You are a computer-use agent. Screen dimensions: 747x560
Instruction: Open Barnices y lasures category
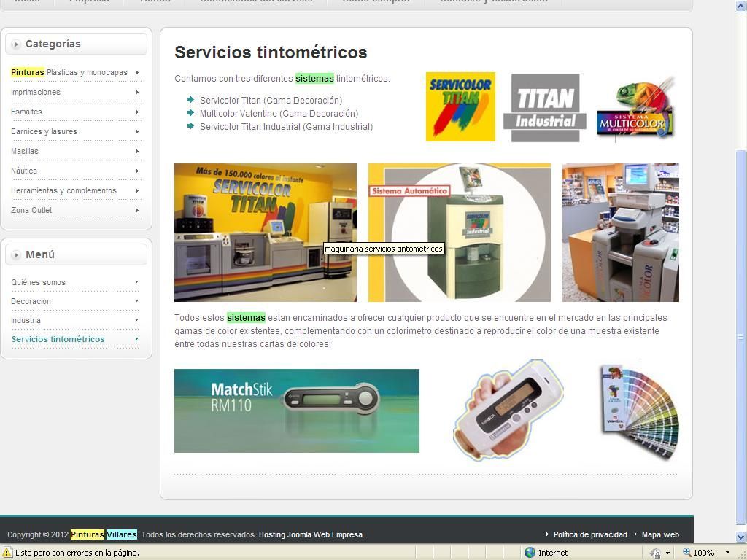click(x=44, y=131)
